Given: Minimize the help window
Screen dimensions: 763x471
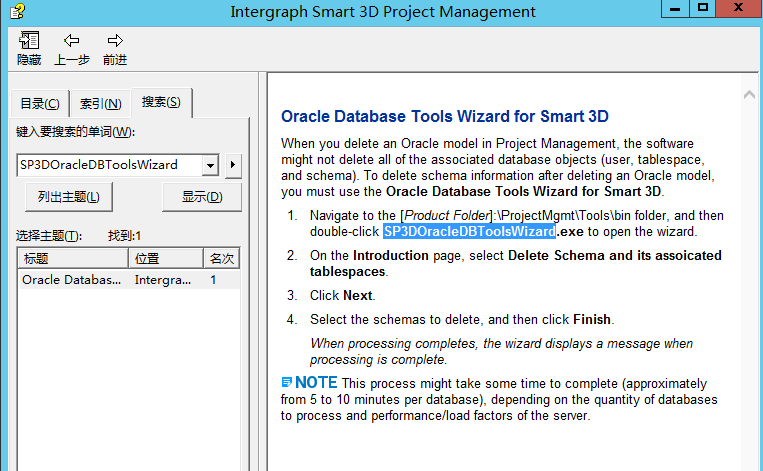Looking at the screenshot, I should click(675, 8).
